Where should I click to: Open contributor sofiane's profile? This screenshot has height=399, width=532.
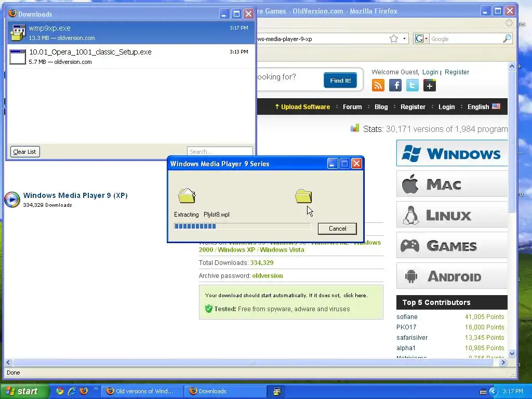click(x=407, y=316)
